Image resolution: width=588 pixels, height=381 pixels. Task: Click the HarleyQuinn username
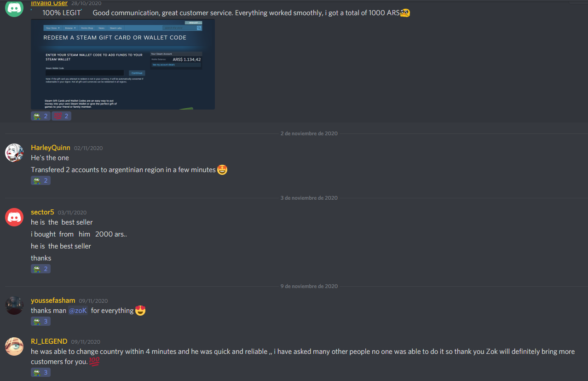click(51, 148)
